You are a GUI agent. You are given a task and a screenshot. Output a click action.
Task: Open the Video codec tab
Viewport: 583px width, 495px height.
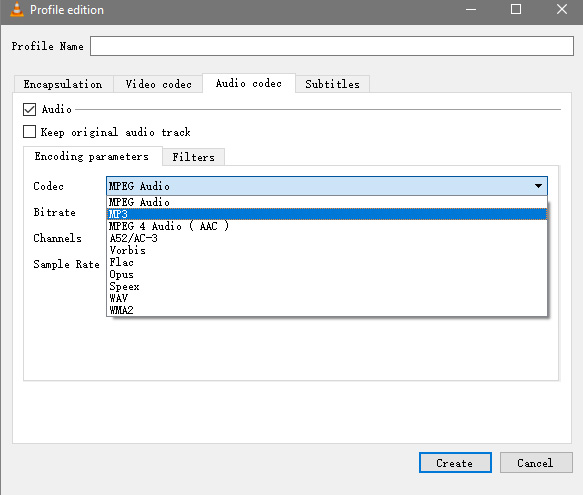tap(158, 84)
